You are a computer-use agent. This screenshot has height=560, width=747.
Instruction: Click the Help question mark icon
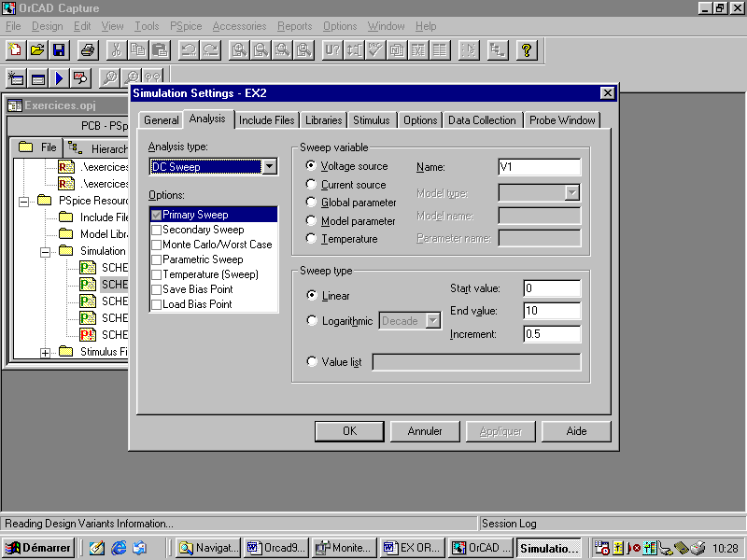click(527, 50)
